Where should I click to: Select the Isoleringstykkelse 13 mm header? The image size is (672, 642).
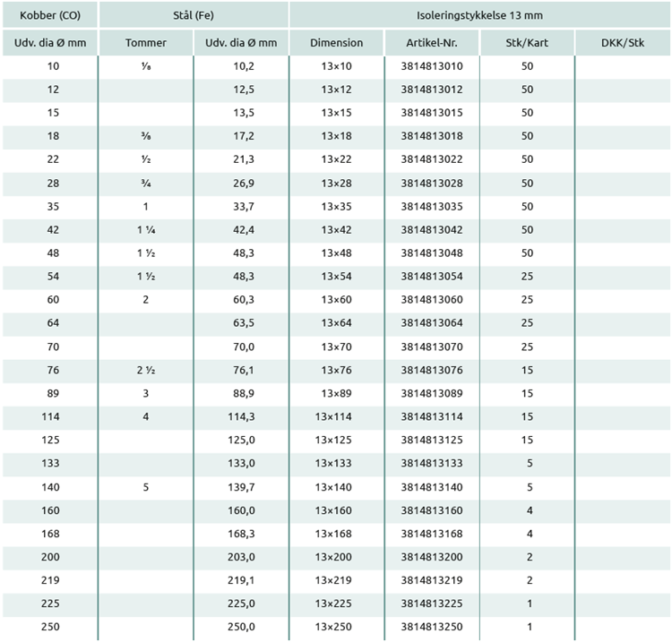tap(480, 15)
